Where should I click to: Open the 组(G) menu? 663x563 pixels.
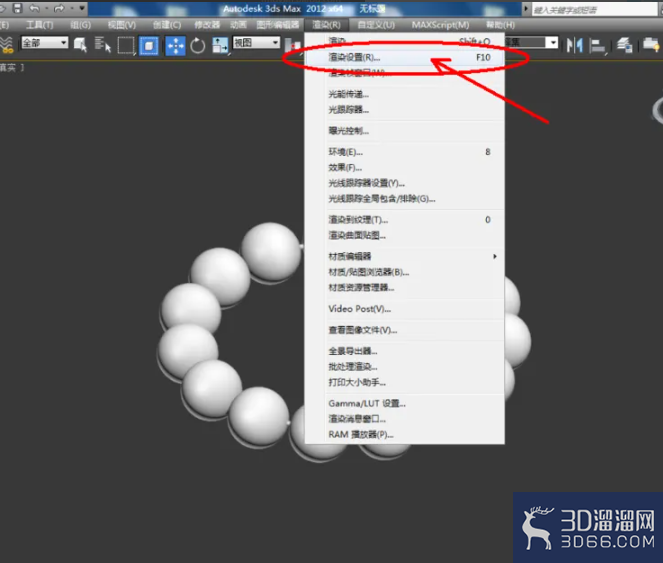point(80,25)
